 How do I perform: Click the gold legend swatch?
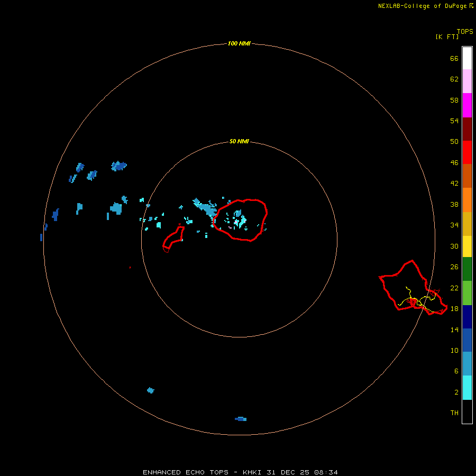pyautogui.click(x=467, y=224)
